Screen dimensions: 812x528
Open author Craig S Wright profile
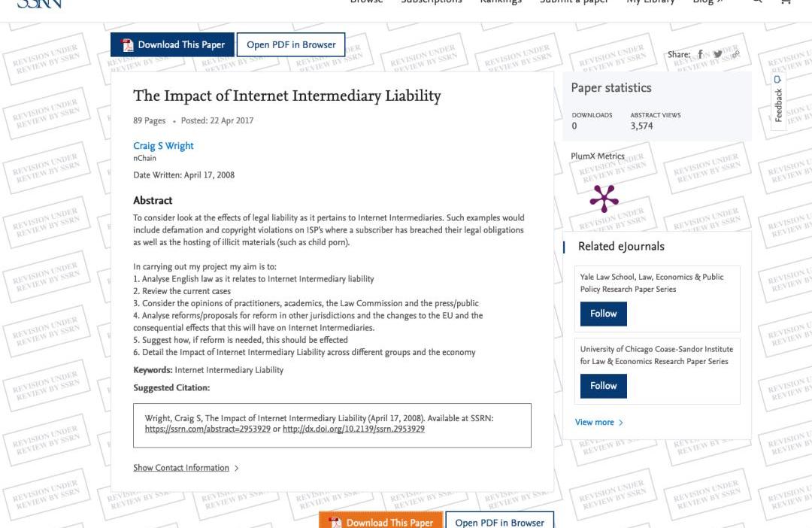163,146
